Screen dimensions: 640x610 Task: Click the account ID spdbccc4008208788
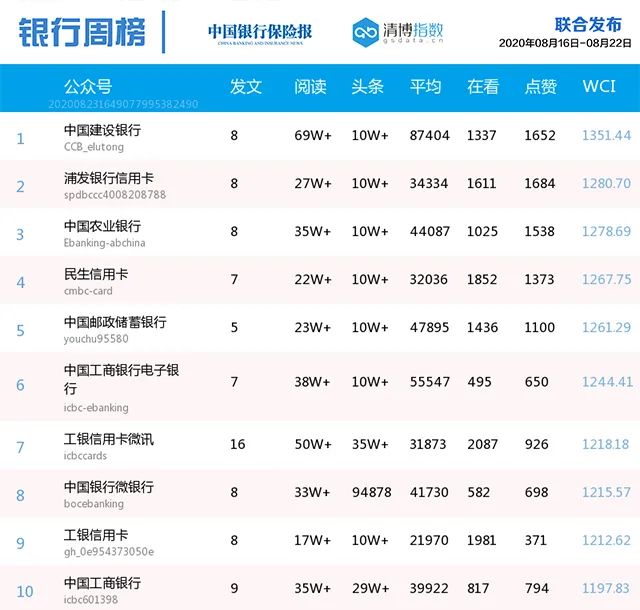click(115, 194)
